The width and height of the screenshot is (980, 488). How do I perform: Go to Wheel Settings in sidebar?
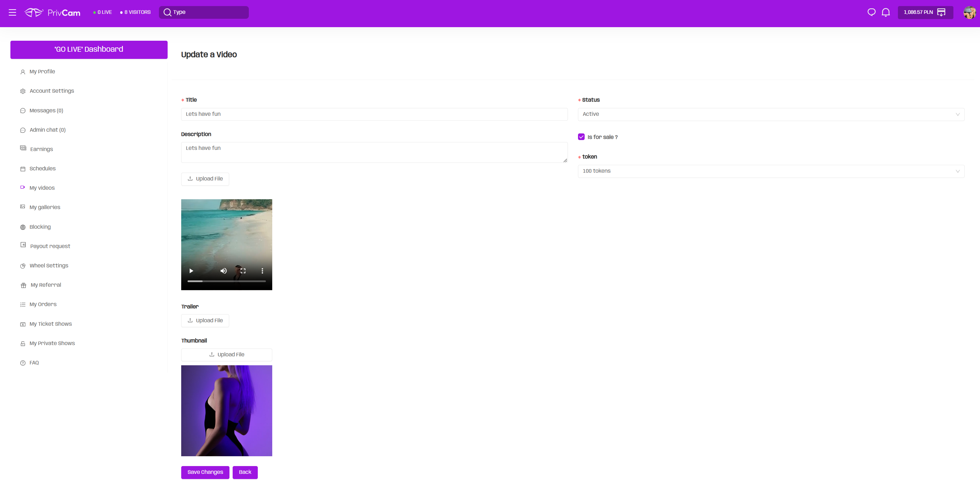tap(49, 265)
